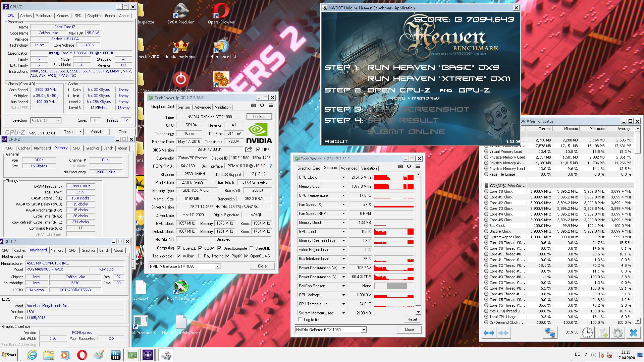Click the expand columns arrows button in HWiNFO
The image size is (644, 362).
pyautogui.click(x=489, y=333)
